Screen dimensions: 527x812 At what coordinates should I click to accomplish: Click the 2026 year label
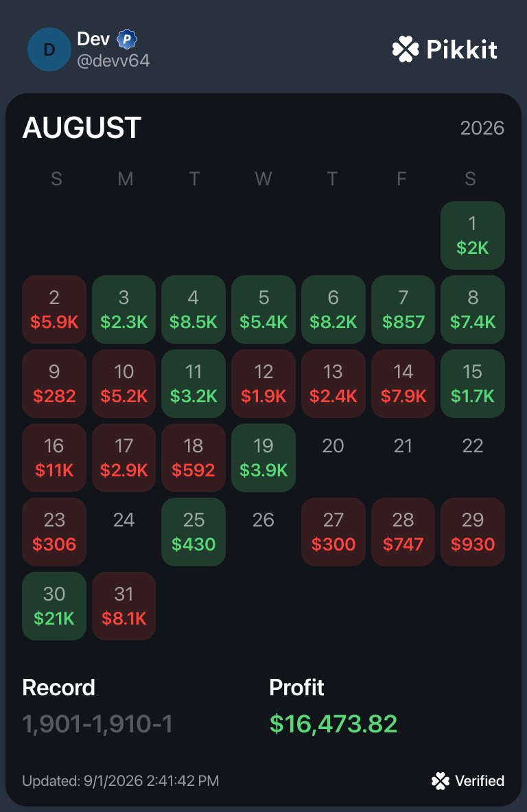pyautogui.click(x=482, y=128)
